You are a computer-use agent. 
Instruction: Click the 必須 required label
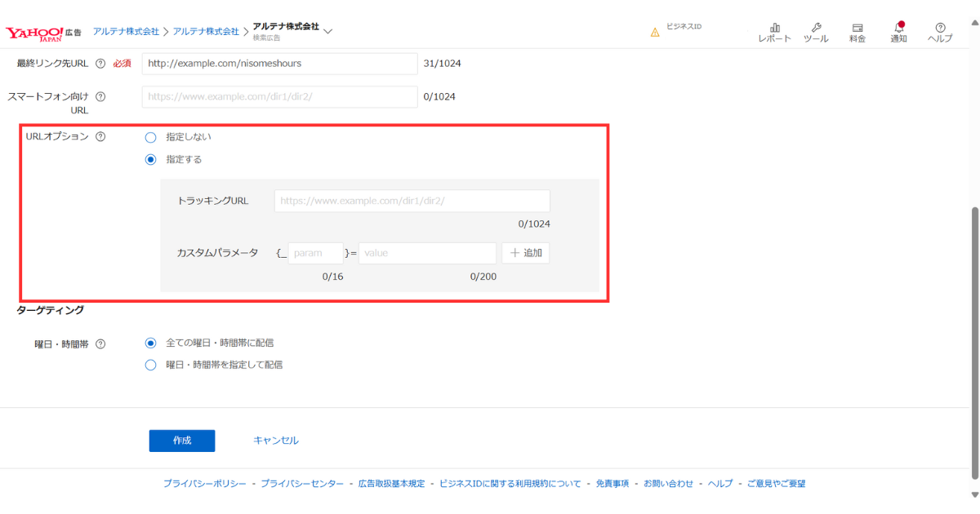(122, 64)
